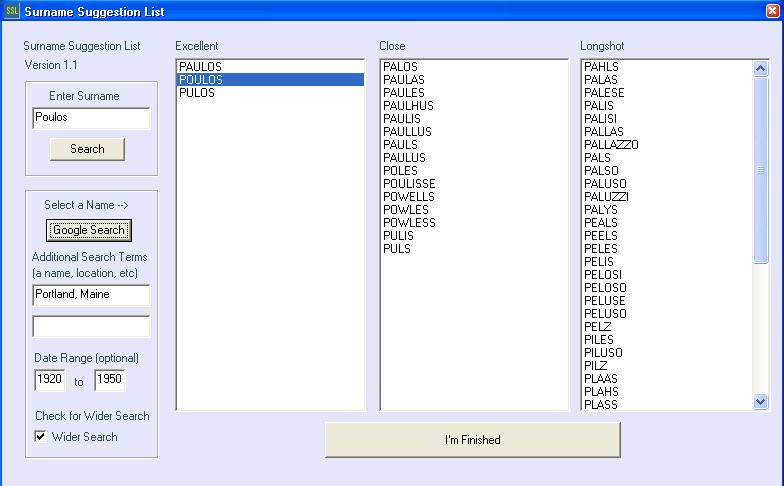The width and height of the screenshot is (784, 486).
Task: Click the Enter Surname text field
Action: 91,118
